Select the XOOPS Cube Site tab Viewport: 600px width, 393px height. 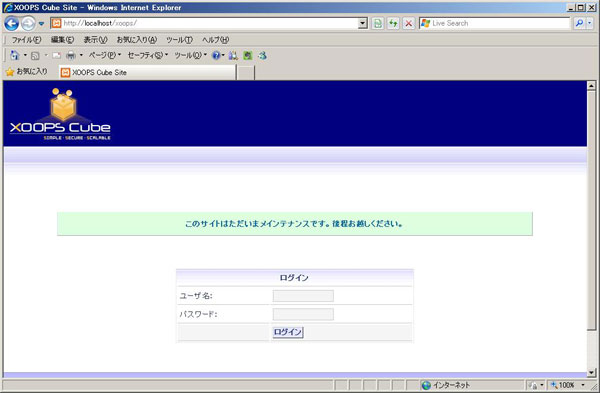148,72
